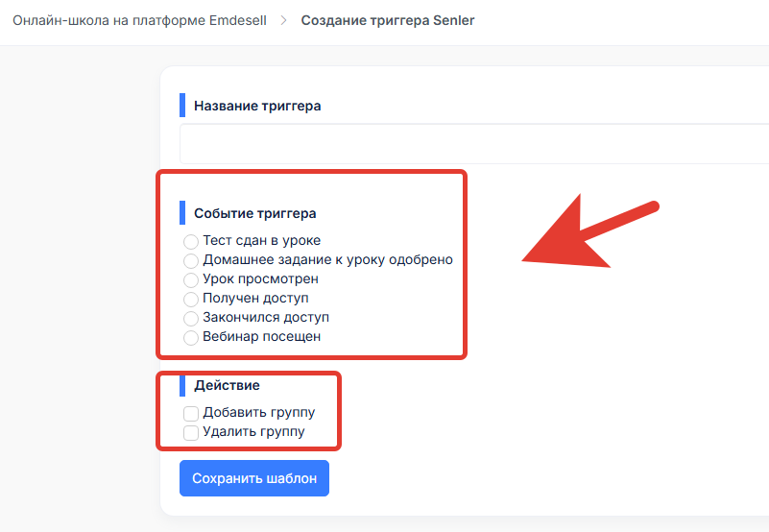Click the Название триггера heading label
Viewport: 769px width, 532px height.
257,106
